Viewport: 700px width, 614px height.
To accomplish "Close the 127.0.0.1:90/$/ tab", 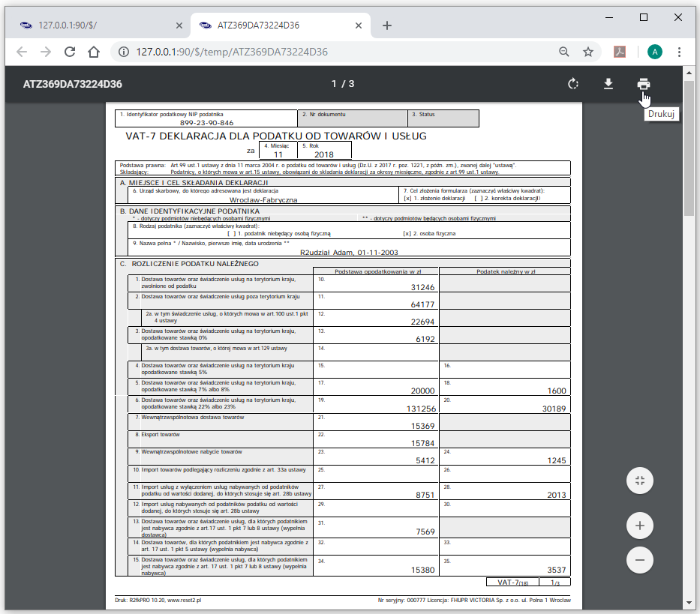I will [179, 25].
